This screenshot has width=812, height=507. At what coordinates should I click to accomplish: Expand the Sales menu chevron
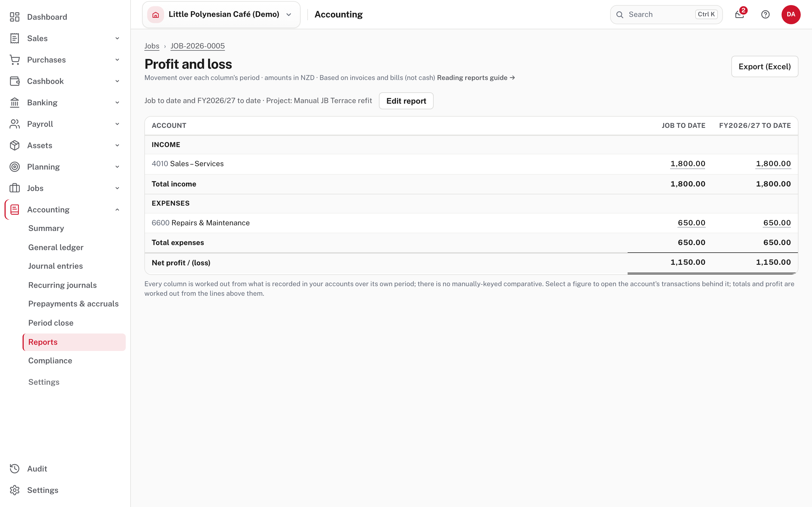pyautogui.click(x=117, y=38)
